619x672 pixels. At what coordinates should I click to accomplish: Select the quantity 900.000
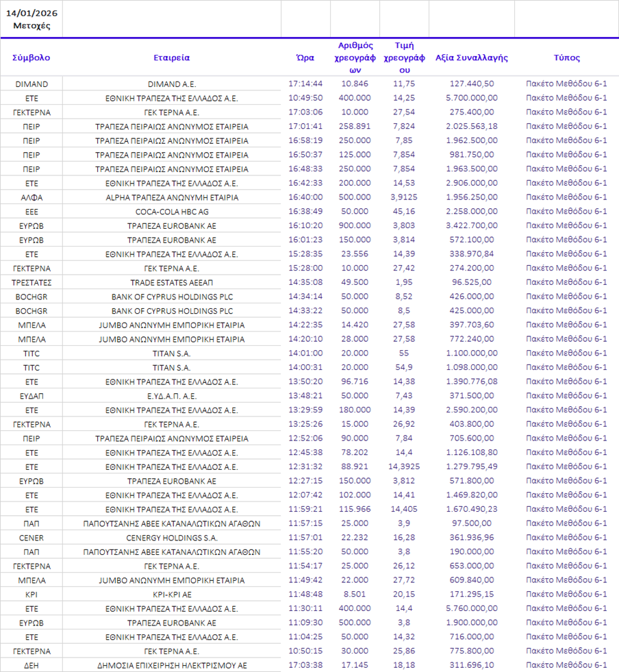[355, 225]
